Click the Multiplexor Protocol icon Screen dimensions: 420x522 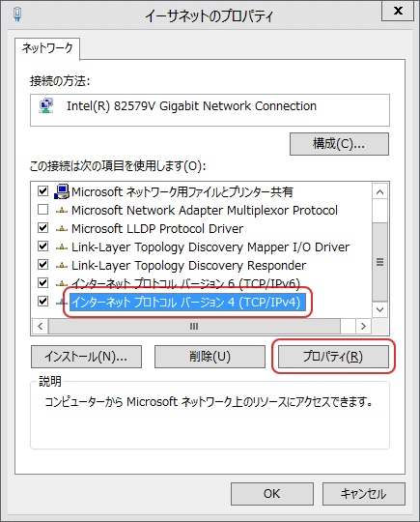pos(62,211)
